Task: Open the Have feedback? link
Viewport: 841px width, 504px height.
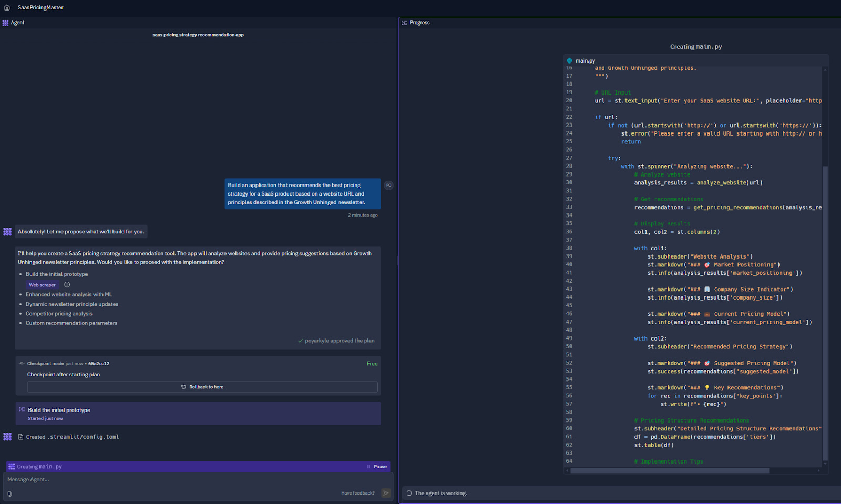Action: click(357, 493)
